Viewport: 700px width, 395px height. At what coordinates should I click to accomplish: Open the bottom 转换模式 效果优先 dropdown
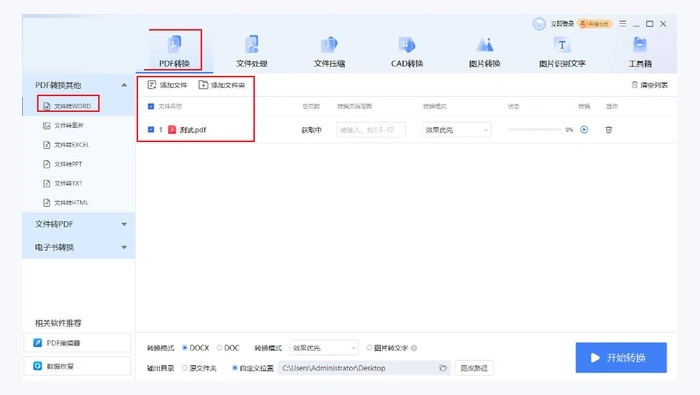(x=324, y=348)
